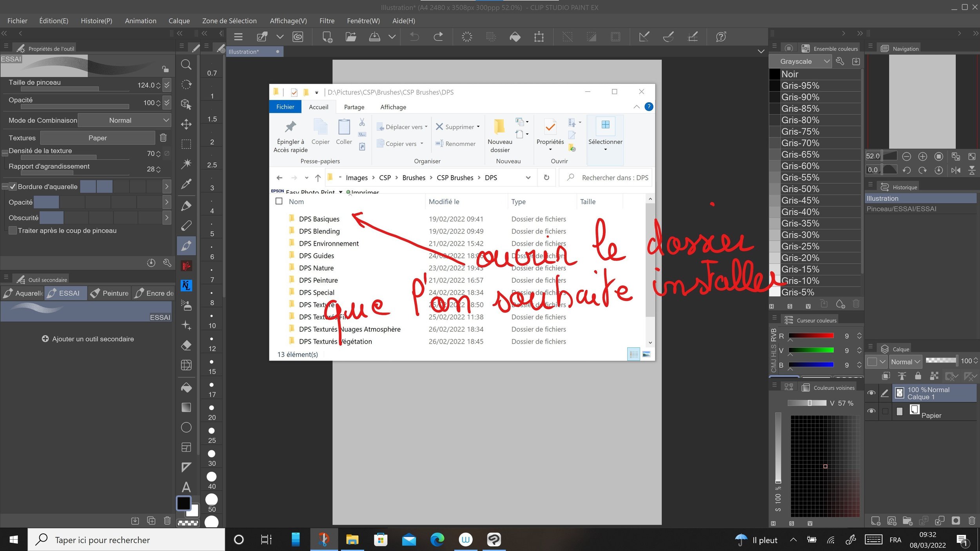Select the Move layer tool
Screen dimensions: 980x551
pyautogui.click(x=186, y=125)
